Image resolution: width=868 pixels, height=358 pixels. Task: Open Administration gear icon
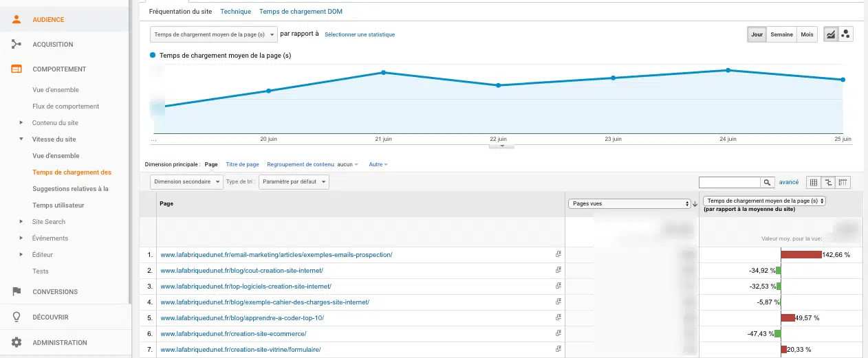click(x=17, y=343)
